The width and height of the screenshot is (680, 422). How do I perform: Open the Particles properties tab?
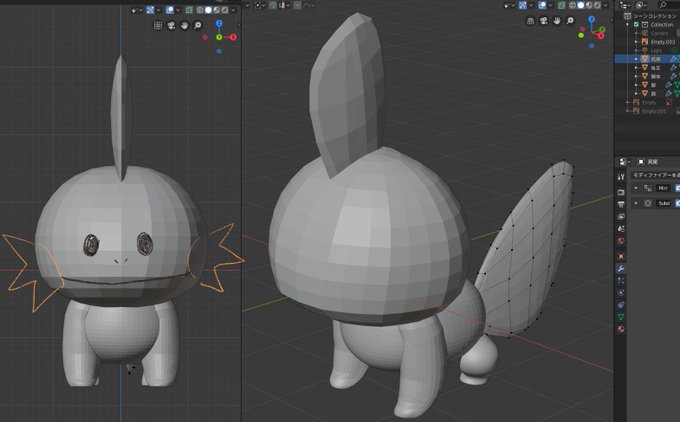point(621,281)
